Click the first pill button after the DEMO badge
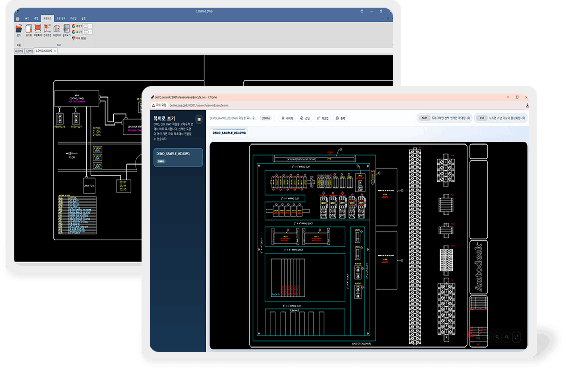573x370 pixels. (x=287, y=118)
